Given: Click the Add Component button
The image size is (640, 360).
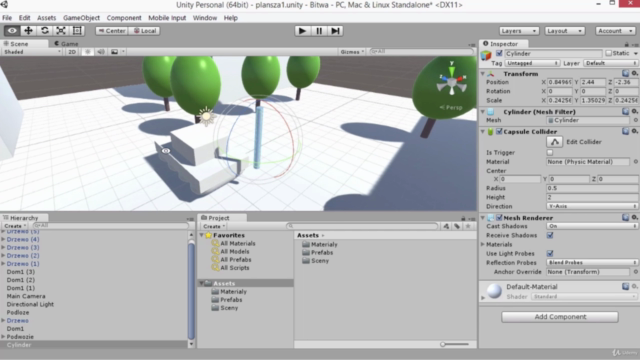Looking at the screenshot, I should click(x=560, y=317).
